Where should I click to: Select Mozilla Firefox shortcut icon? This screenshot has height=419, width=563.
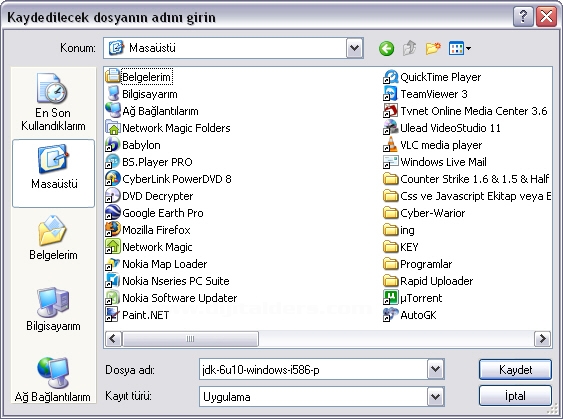tap(113, 229)
